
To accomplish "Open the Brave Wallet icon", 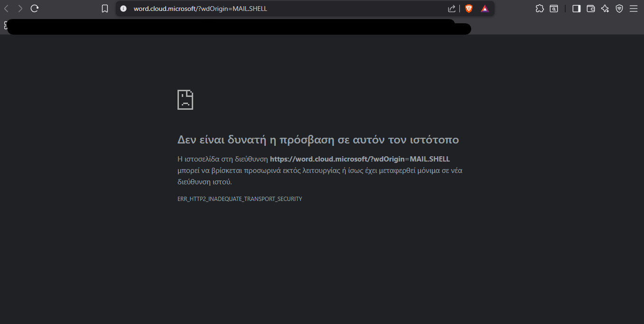I will 591,9.
